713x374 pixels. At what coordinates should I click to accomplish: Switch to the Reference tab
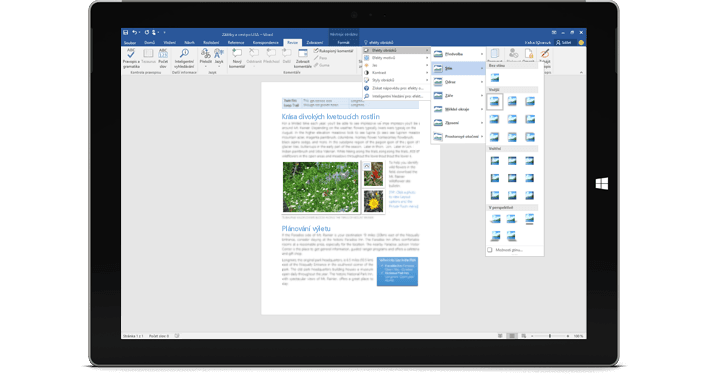click(x=236, y=43)
